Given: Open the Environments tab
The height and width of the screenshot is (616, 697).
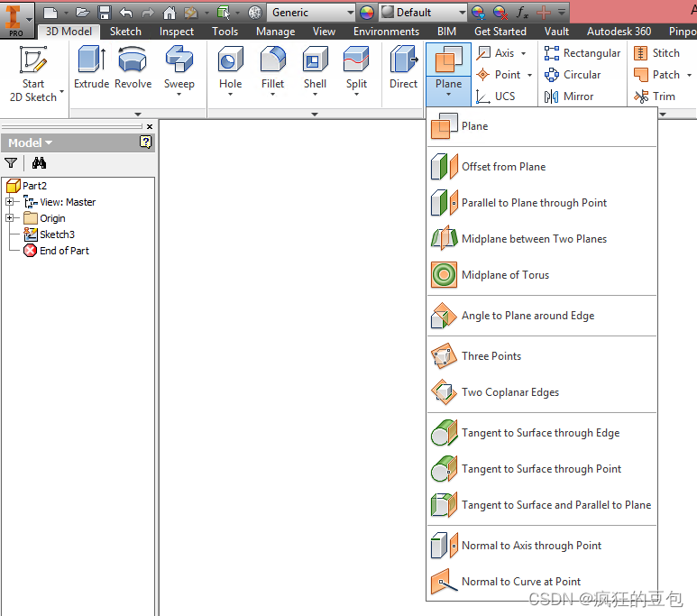Looking at the screenshot, I should [386, 32].
